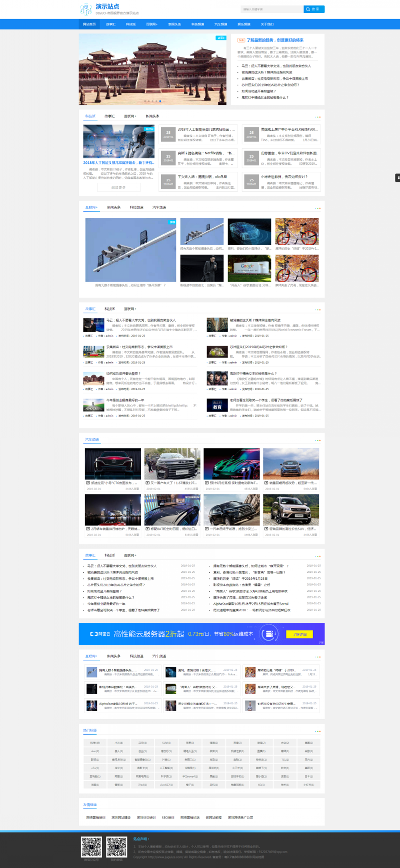
Task: Click the first QR code in the footer
Action: point(91,847)
